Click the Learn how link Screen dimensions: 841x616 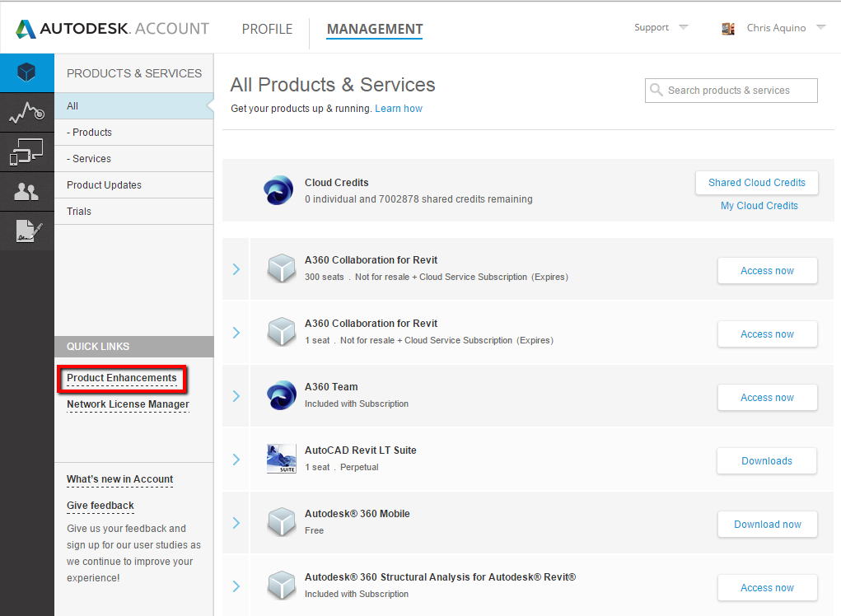399,109
